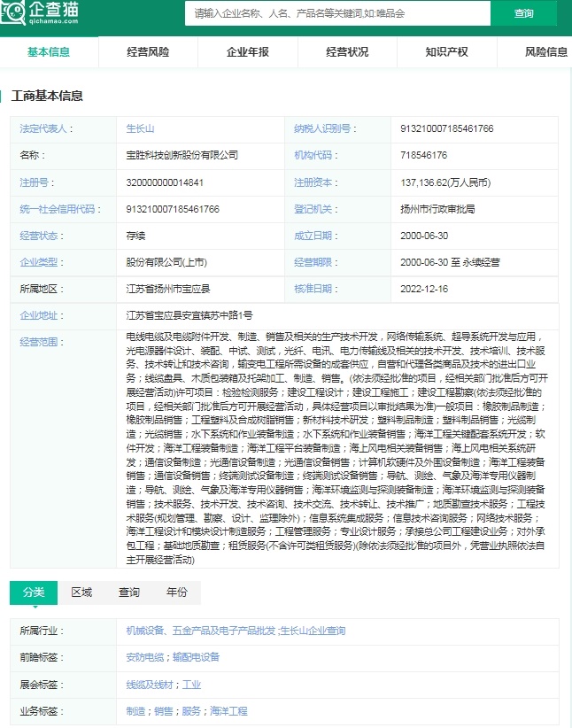The image size is (572, 728).
Task: Click the 经营状态 label link
Action: coord(39,236)
